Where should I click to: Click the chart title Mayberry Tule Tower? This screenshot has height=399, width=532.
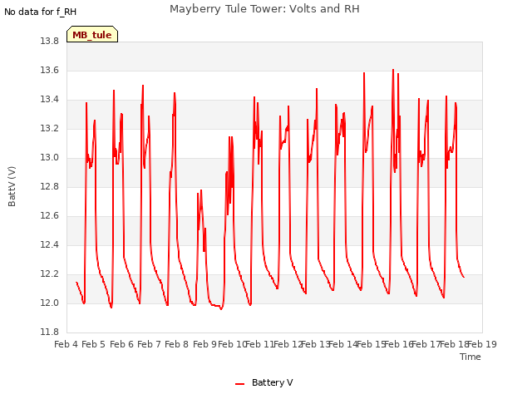pyautogui.click(x=264, y=9)
